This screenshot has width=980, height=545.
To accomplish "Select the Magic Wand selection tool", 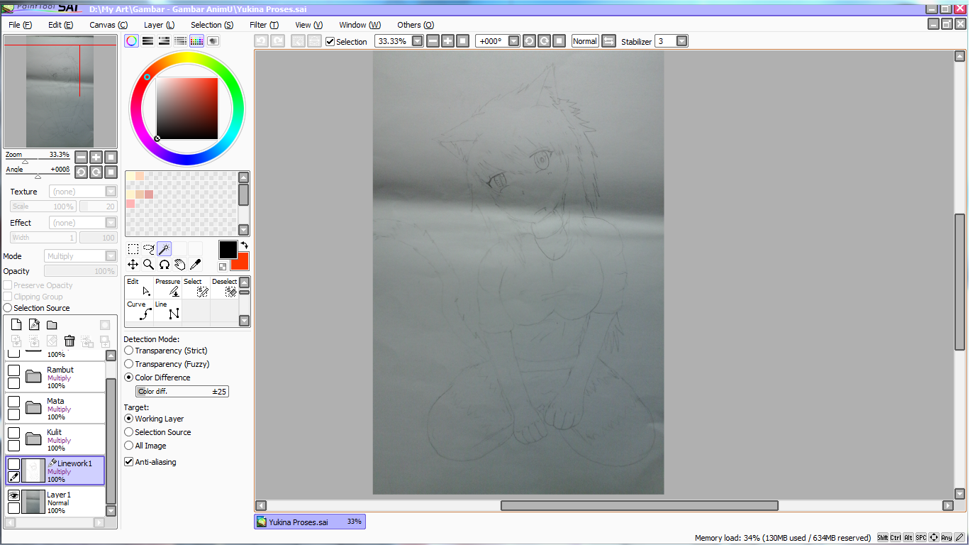I will point(164,249).
